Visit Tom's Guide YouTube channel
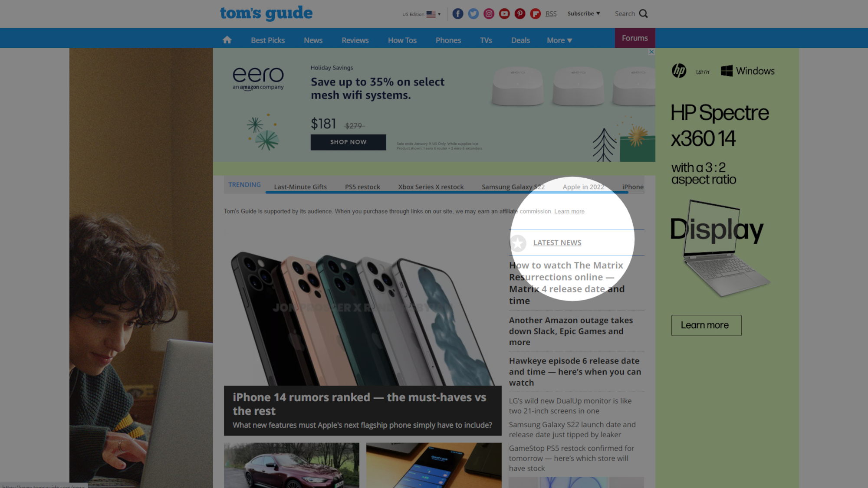Viewport: 868px width, 488px height. pyautogui.click(x=504, y=13)
